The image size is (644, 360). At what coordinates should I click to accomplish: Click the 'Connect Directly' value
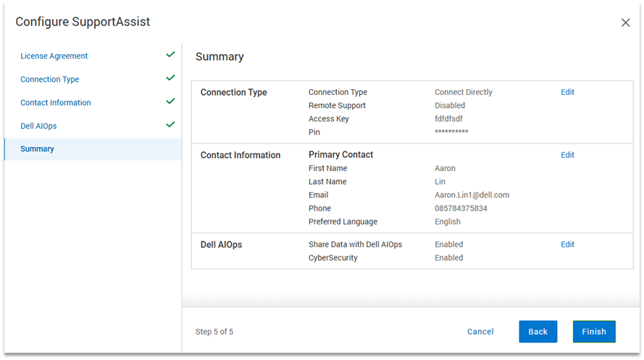click(x=464, y=92)
